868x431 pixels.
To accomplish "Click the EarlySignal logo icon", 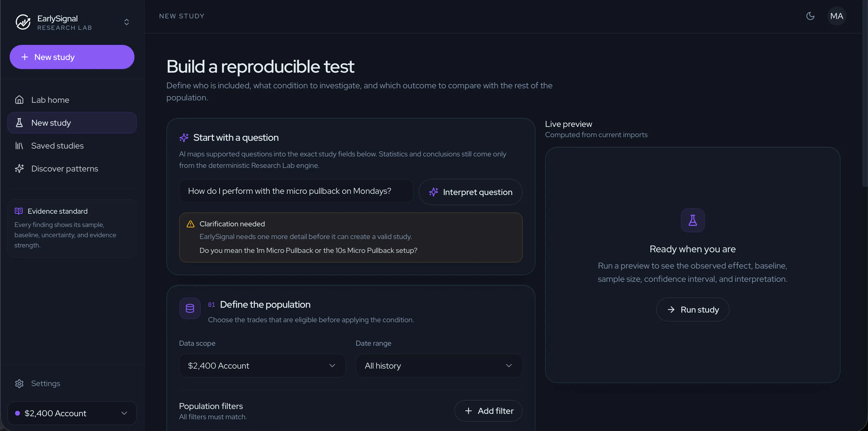I will pos(23,22).
